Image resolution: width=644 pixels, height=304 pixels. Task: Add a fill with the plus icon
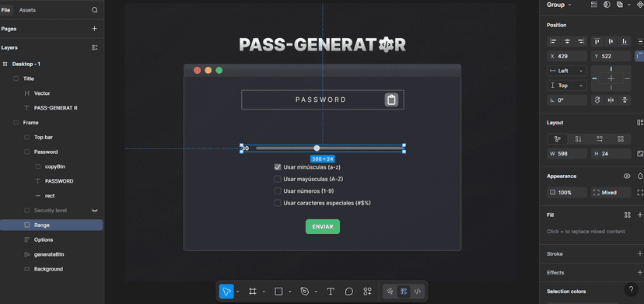[x=640, y=215]
